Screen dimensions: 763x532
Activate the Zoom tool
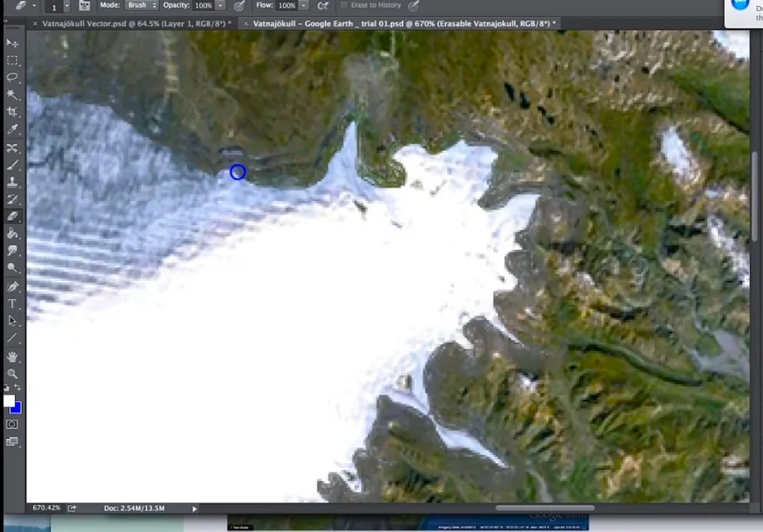13,374
